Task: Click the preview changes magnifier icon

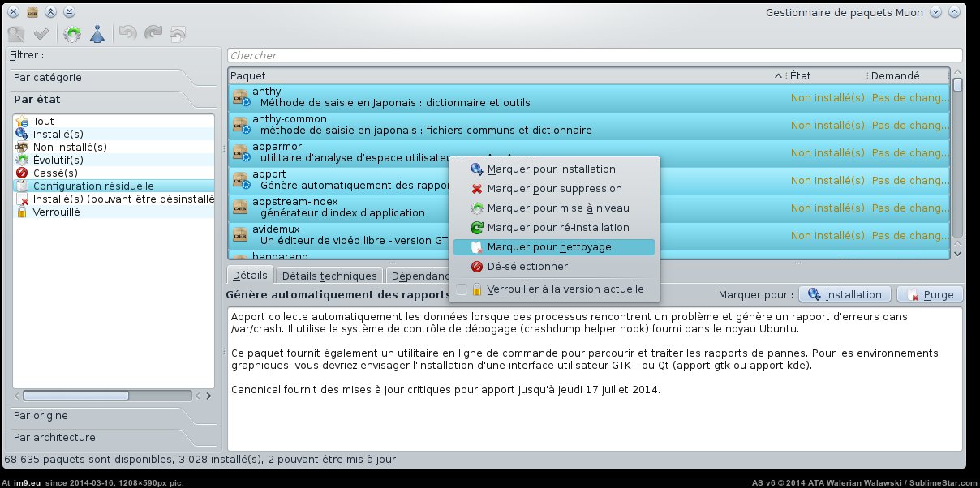Action: coord(16,34)
